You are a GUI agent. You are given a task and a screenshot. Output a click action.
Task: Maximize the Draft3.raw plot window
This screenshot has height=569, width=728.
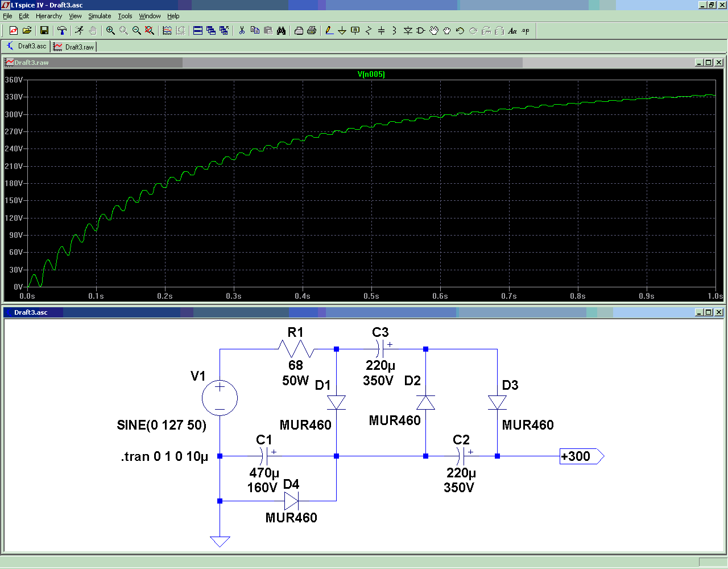click(708, 63)
